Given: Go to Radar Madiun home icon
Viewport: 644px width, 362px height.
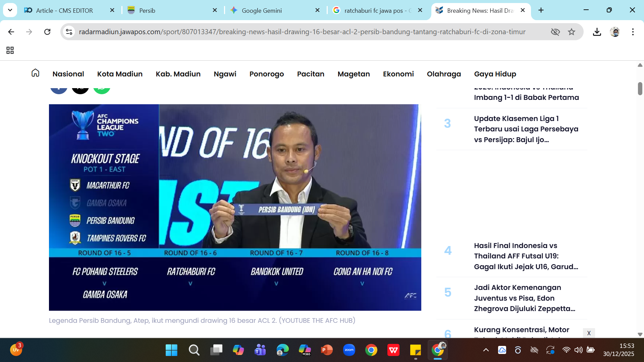Looking at the screenshot, I should point(35,73).
